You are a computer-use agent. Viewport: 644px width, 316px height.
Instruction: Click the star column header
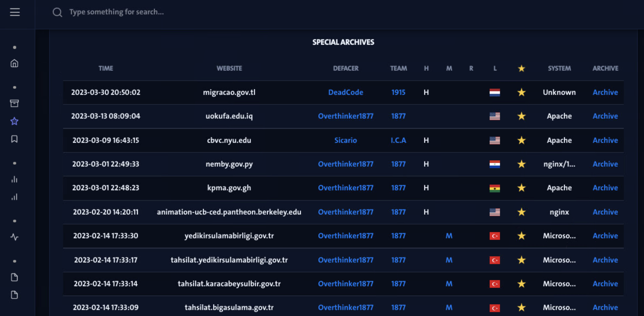pyautogui.click(x=521, y=68)
